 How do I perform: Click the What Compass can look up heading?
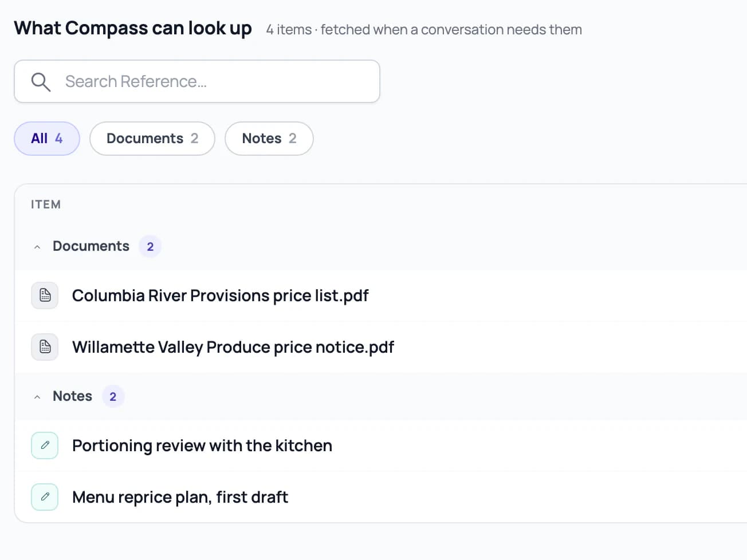(x=133, y=28)
